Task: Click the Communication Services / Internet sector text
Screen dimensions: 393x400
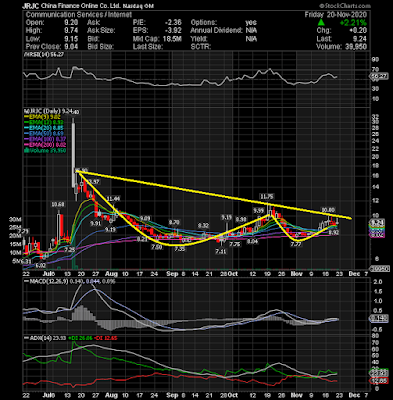Action: click(x=79, y=15)
